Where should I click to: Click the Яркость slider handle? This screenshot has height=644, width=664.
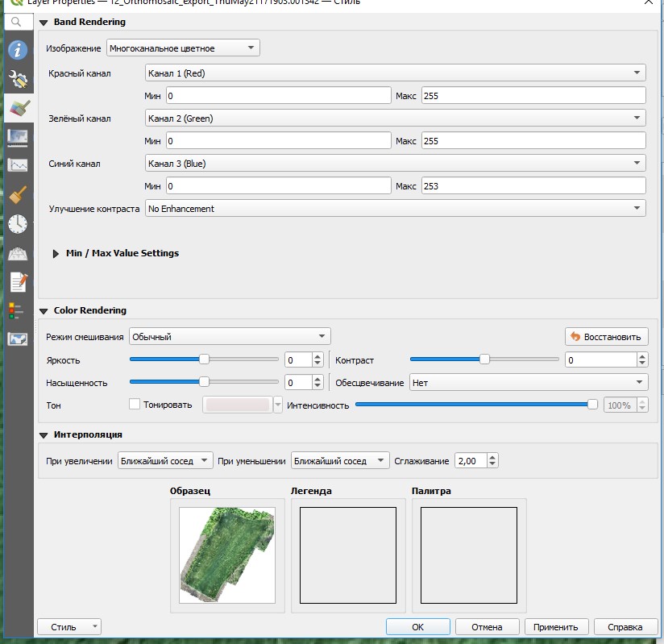click(204, 359)
